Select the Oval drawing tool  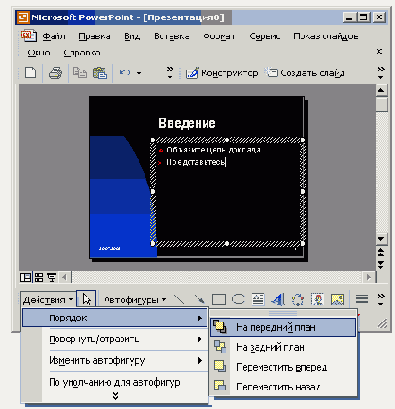(x=238, y=299)
